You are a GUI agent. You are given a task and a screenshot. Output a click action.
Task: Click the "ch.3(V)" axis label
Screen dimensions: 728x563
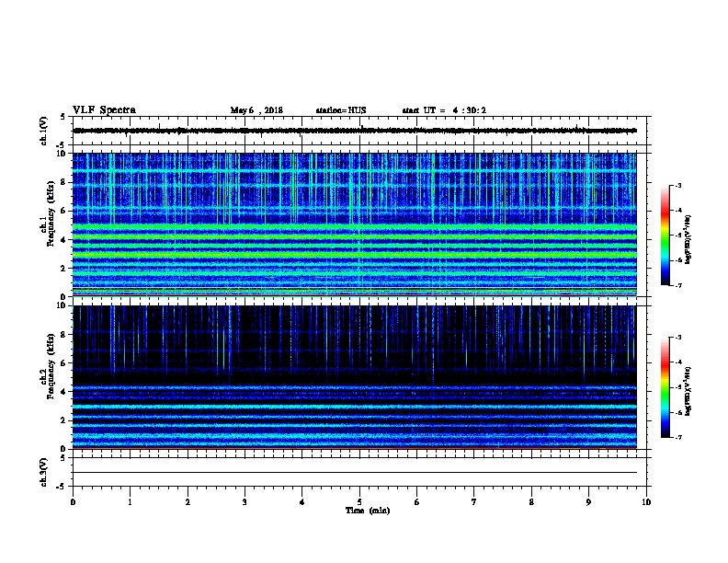(x=44, y=472)
